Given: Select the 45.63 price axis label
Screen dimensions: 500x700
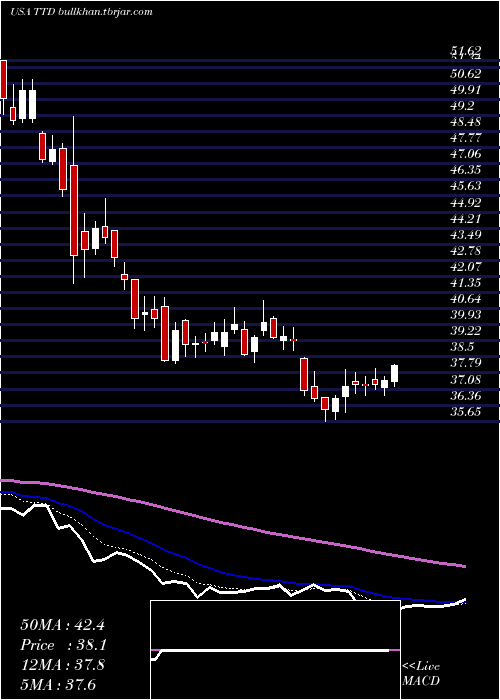Looking at the screenshot, I should [x=466, y=186].
